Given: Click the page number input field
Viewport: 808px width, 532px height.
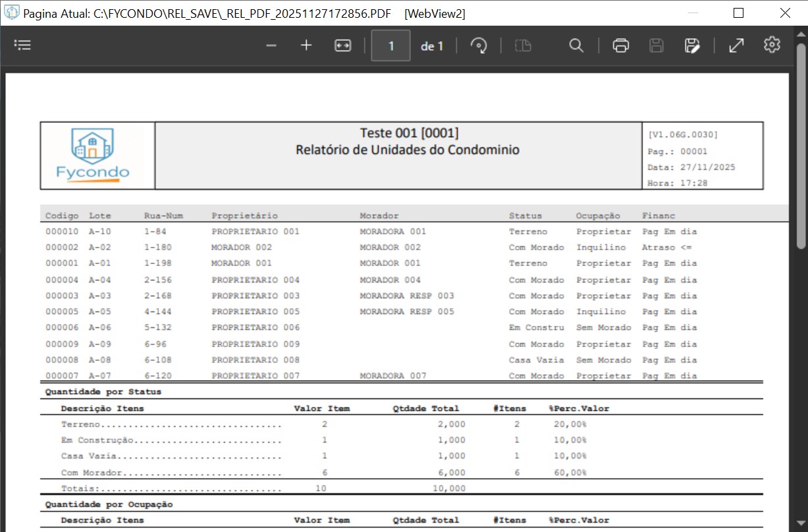Looking at the screenshot, I should click(x=391, y=46).
